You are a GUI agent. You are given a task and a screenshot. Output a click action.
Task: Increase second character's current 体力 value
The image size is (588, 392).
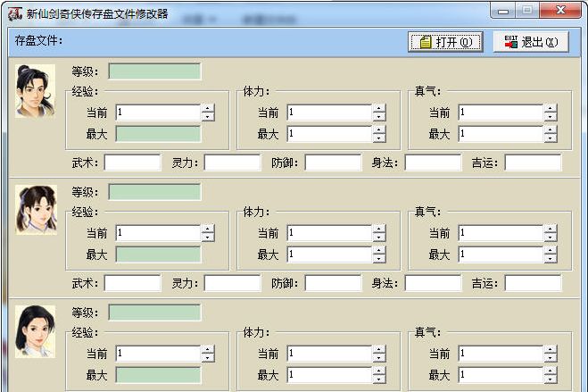click(x=379, y=229)
